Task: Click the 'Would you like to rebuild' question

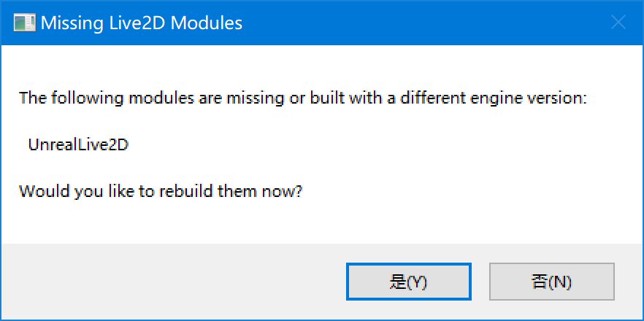Action: coord(161,191)
